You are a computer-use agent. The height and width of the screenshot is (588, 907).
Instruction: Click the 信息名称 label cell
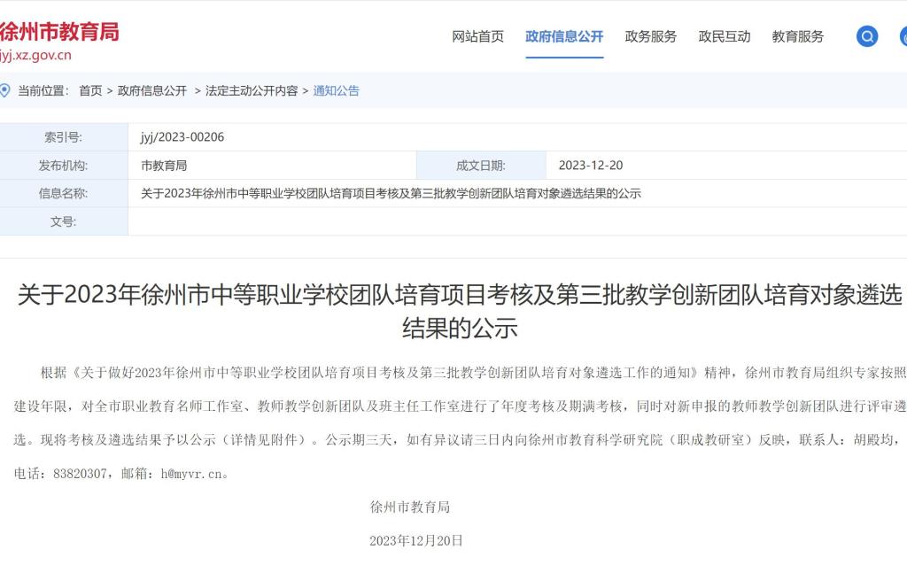click(x=64, y=194)
